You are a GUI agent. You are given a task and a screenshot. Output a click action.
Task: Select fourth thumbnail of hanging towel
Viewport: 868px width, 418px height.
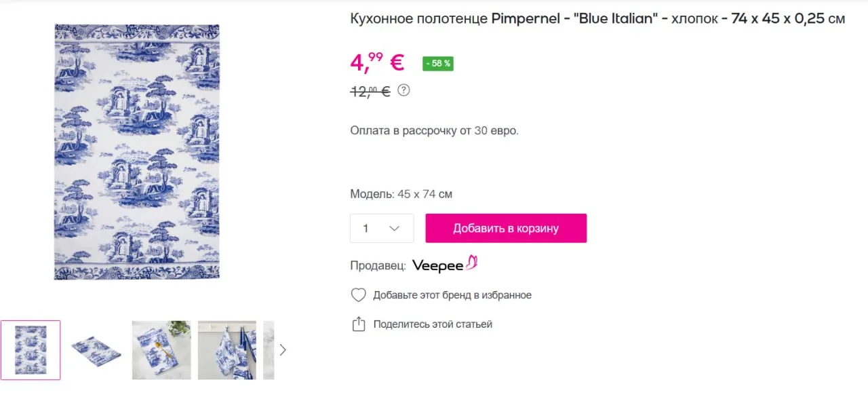coord(227,350)
